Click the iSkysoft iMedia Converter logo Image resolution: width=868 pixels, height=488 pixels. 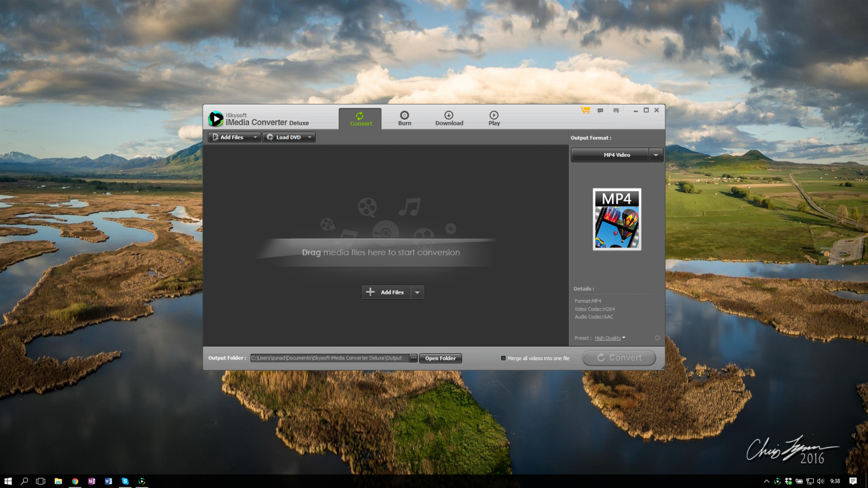pyautogui.click(x=216, y=119)
